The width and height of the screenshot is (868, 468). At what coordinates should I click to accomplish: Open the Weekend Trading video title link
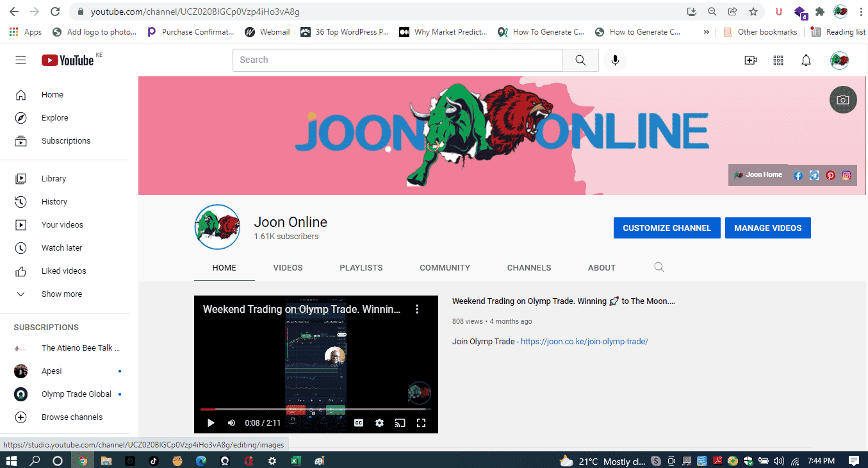coord(564,301)
